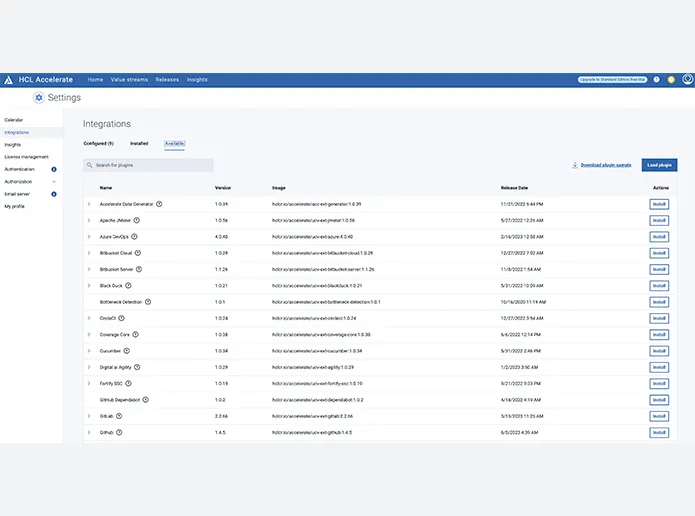Click the Load plugin button

coord(659,165)
